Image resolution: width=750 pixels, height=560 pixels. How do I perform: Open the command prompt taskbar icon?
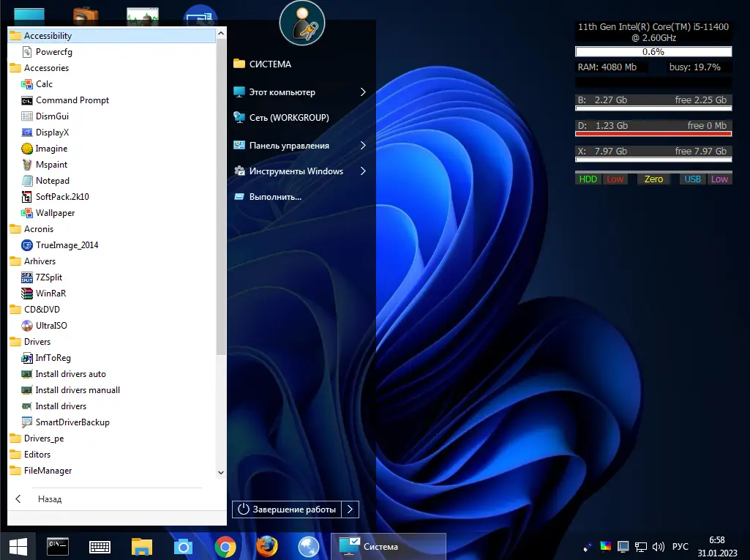[x=58, y=546]
